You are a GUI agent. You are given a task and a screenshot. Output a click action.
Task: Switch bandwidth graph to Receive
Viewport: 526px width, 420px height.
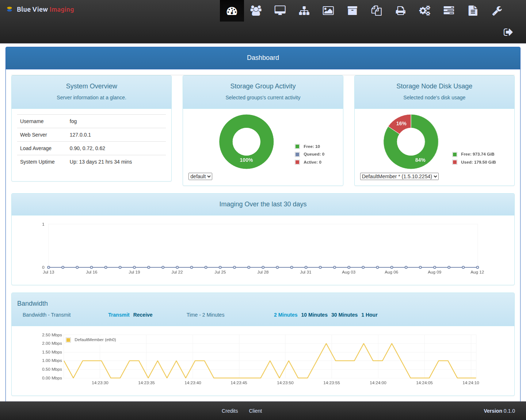pos(143,315)
